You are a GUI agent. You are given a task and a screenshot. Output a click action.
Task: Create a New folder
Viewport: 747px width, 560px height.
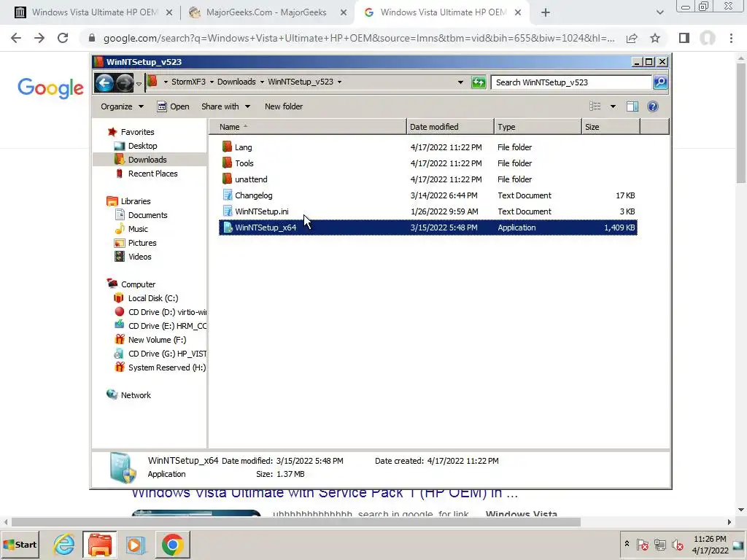284,106
